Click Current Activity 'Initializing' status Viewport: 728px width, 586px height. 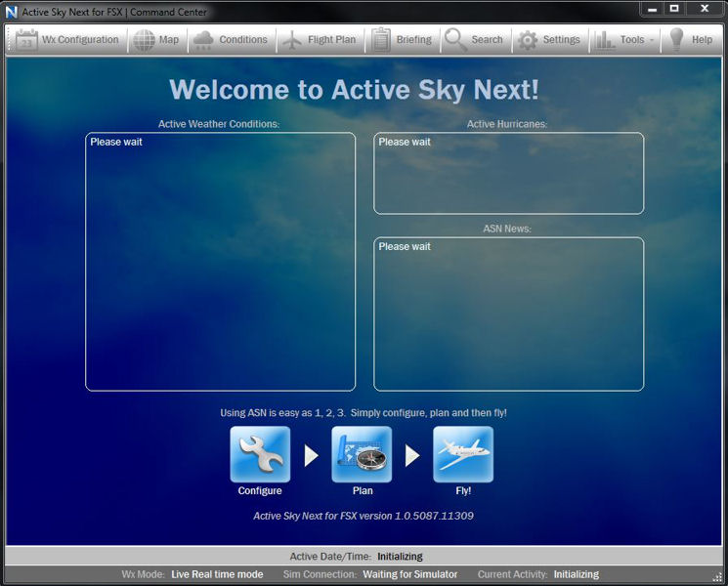[x=577, y=574]
